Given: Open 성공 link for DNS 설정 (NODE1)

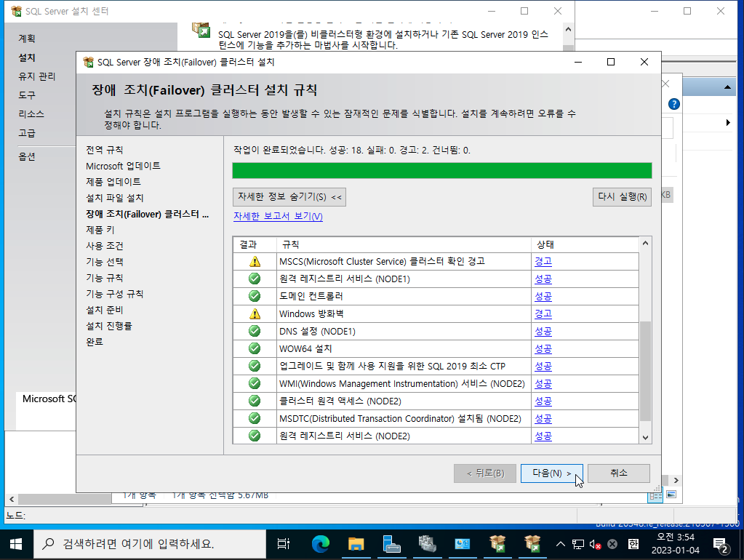Looking at the screenshot, I should click(x=543, y=331).
